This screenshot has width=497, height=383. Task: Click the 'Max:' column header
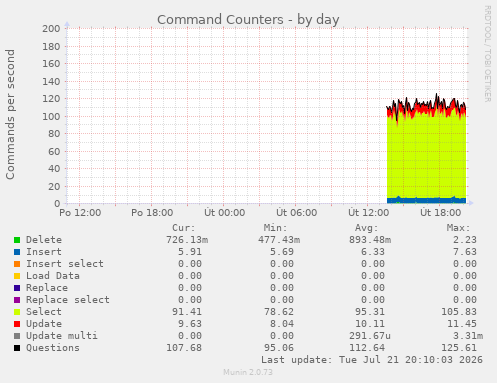point(458,228)
